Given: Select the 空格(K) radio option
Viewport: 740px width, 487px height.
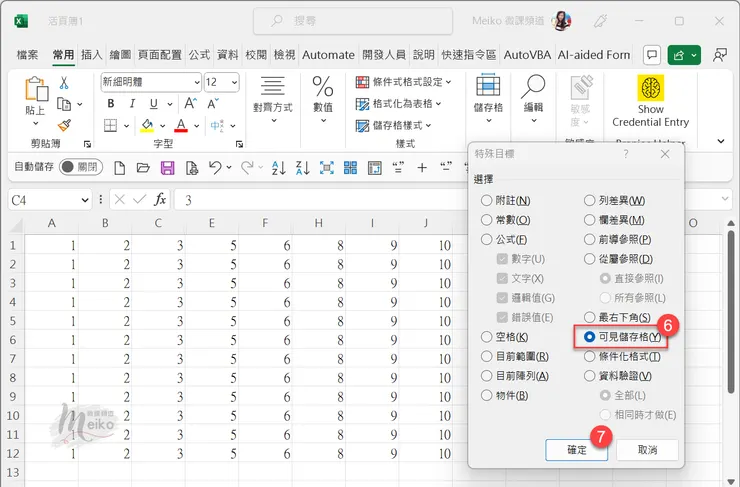Looking at the screenshot, I should [486, 337].
